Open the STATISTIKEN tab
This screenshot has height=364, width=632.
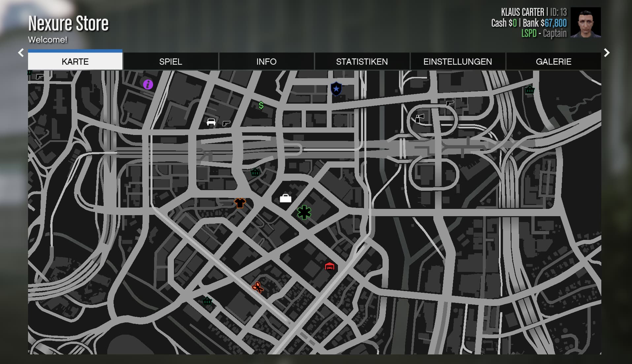pos(362,61)
